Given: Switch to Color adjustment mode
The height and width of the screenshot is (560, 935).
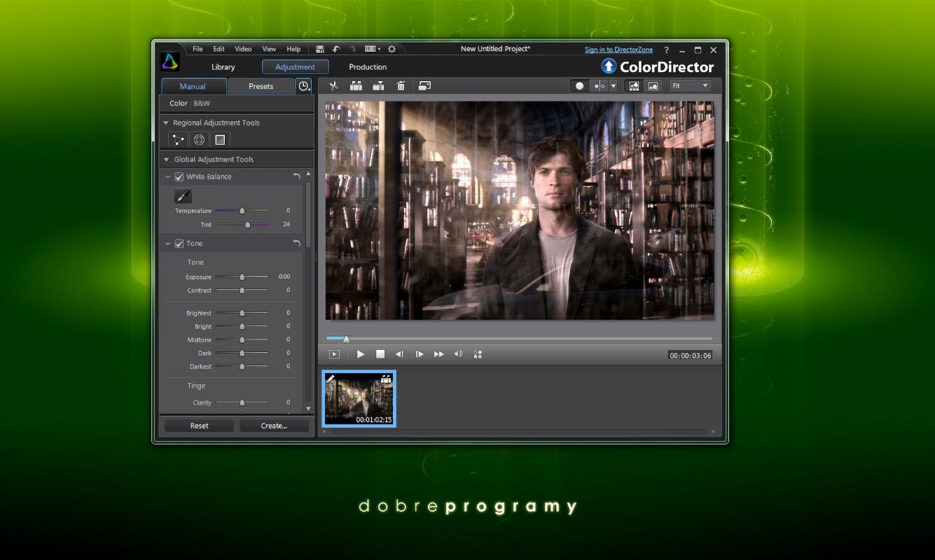Looking at the screenshot, I should (178, 104).
